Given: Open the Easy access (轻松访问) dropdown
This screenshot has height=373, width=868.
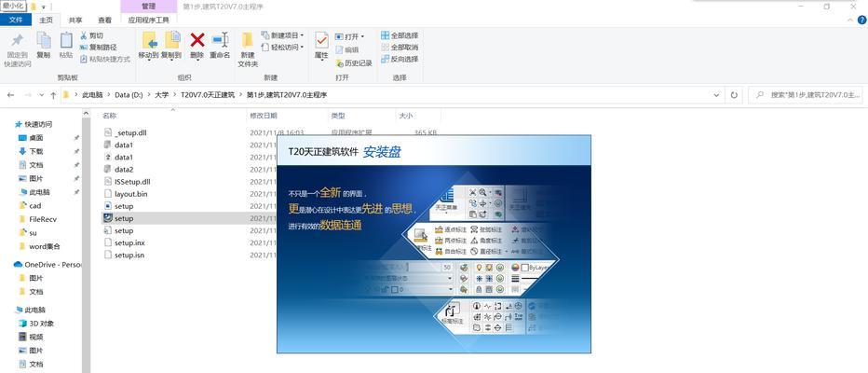Looking at the screenshot, I should click(282, 48).
